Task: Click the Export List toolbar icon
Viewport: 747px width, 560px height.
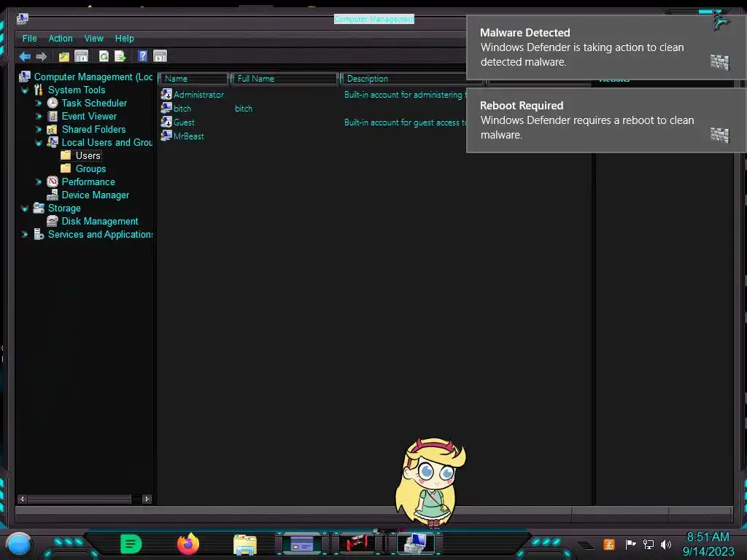Action: click(x=120, y=56)
